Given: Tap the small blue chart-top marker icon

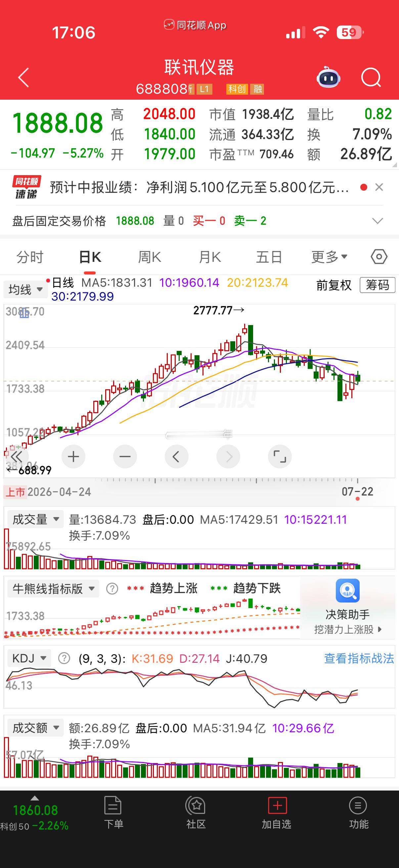Looking at the screenshot, I should pos(24,313).
